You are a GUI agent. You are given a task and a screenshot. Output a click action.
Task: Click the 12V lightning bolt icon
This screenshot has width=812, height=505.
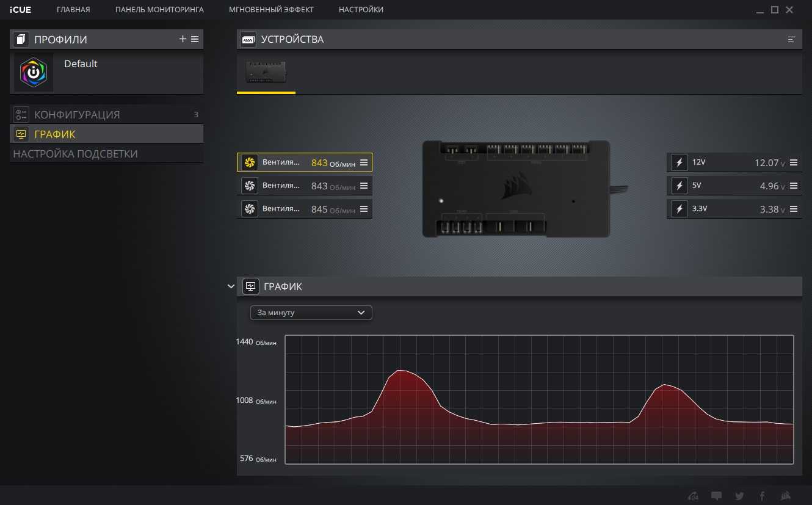(x=679, y=163)
